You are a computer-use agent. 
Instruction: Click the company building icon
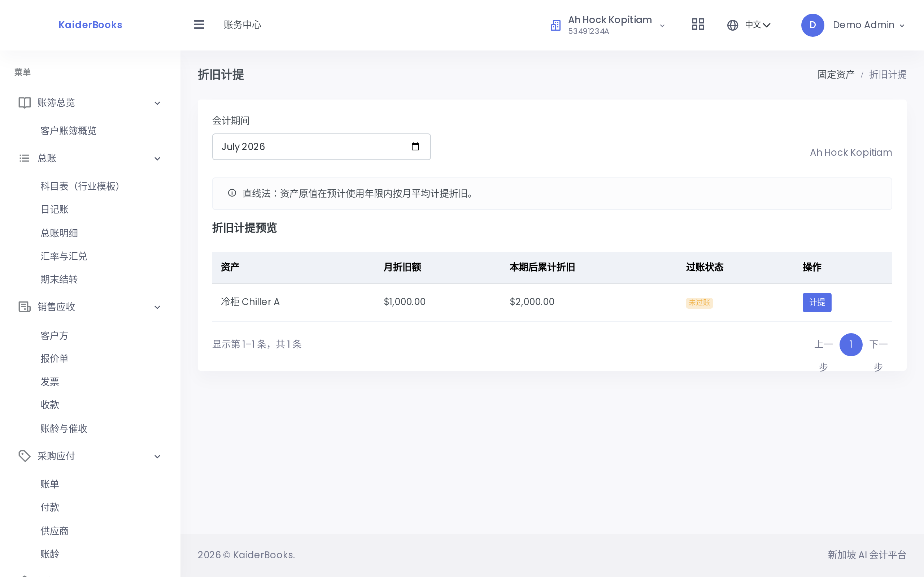[555, 25]
